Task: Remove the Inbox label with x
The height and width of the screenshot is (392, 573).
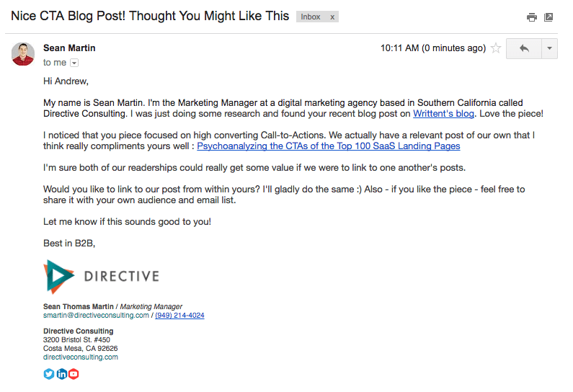Action: point(332,17)
